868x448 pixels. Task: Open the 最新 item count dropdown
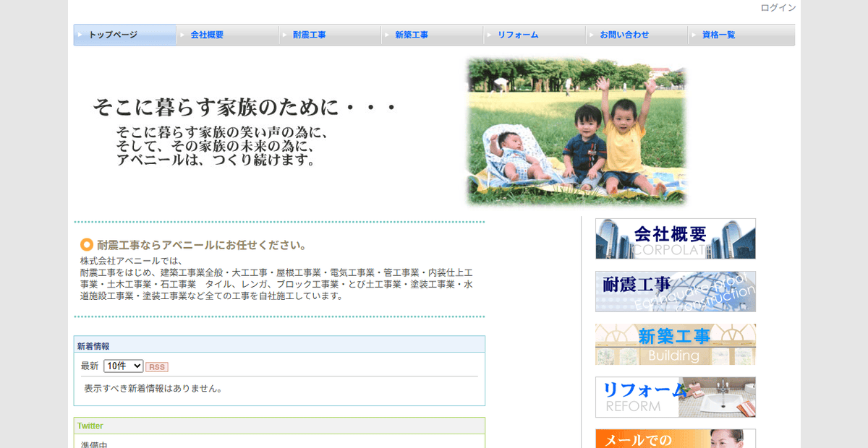point(123,366)
